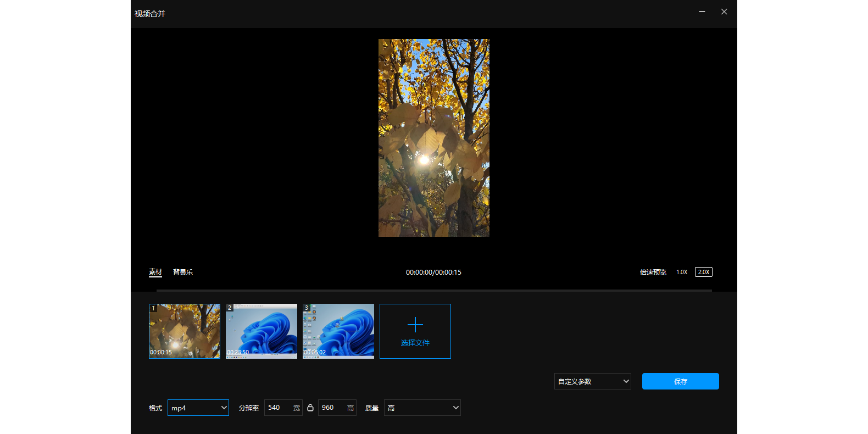Click the resolution height field 960
868x434 pixels.
click(331, 408)
